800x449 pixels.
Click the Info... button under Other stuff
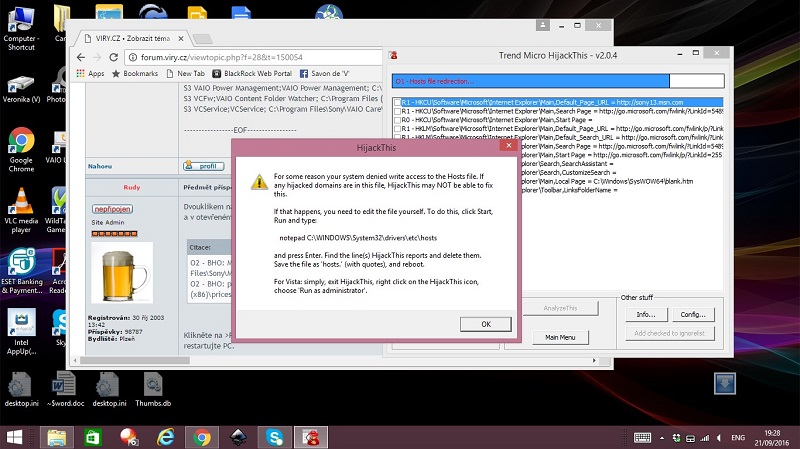(645, 314)
